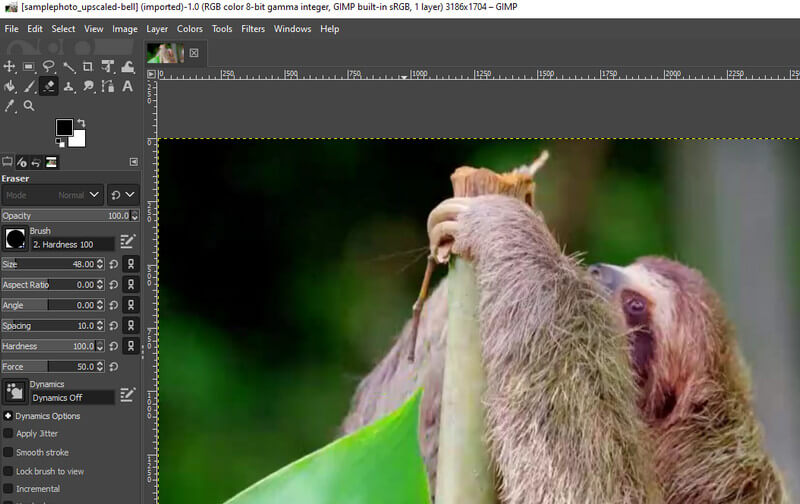Open the mode group switch dropdown
The width and height of the screenshot is (800, 504).
pos(123,195)
